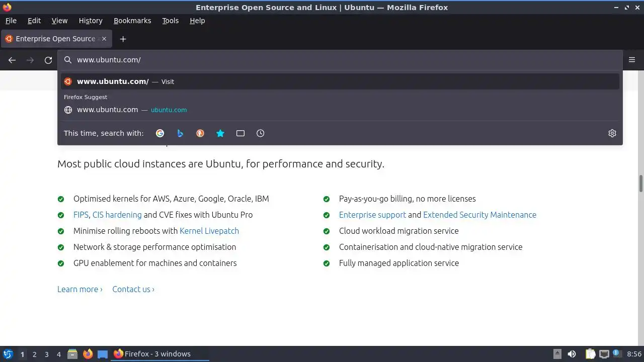
Task: Search within open Tabs icon
Action: point(240,133)
